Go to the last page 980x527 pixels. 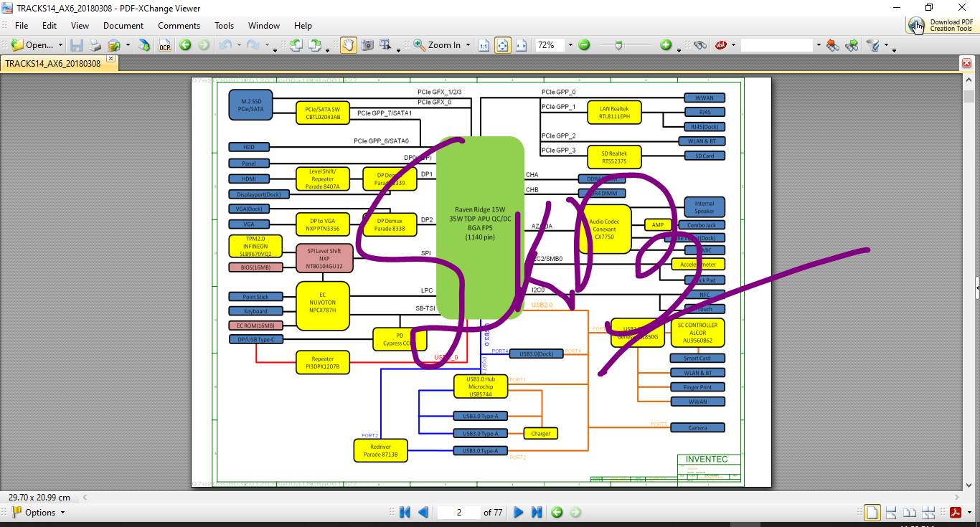[537, 512]
